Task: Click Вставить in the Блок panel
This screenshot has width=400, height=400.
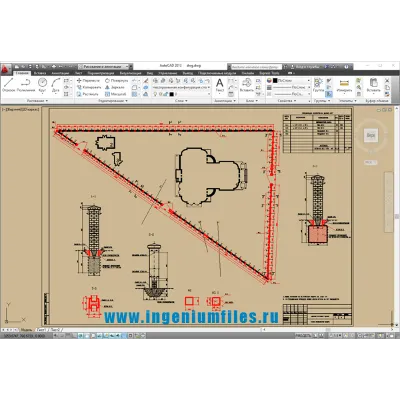Action: (247, 85)
